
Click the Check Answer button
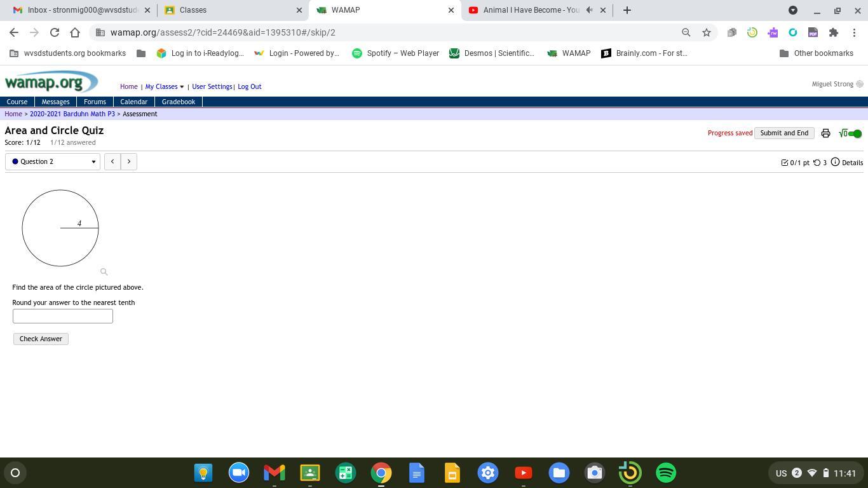pyautogui.click(x=41, y=339)
